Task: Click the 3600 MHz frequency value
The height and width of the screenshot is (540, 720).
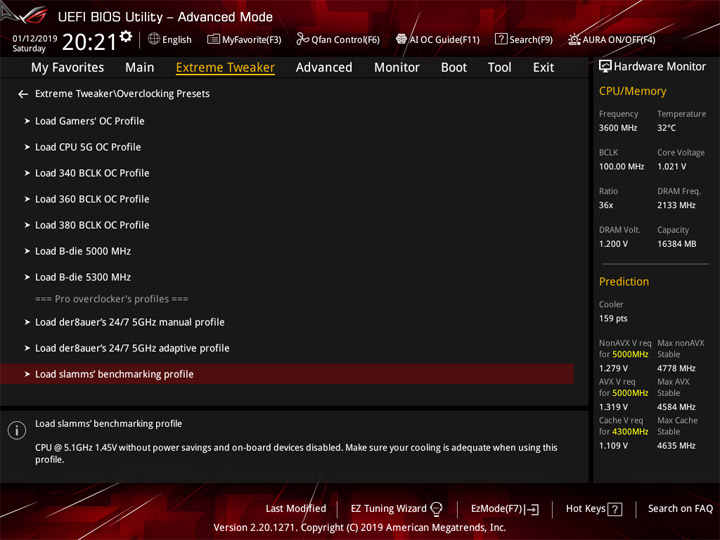Action: (x=618, y=128)
